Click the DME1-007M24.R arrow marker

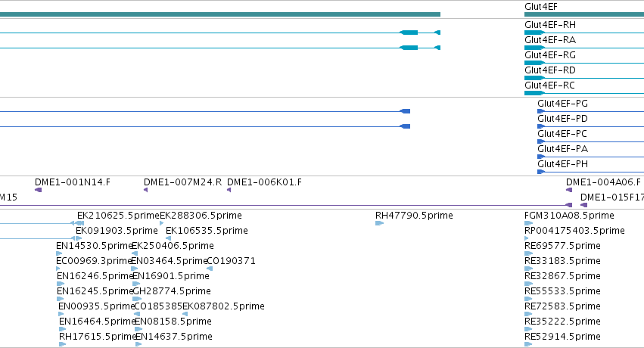click(x=145, y=190)
